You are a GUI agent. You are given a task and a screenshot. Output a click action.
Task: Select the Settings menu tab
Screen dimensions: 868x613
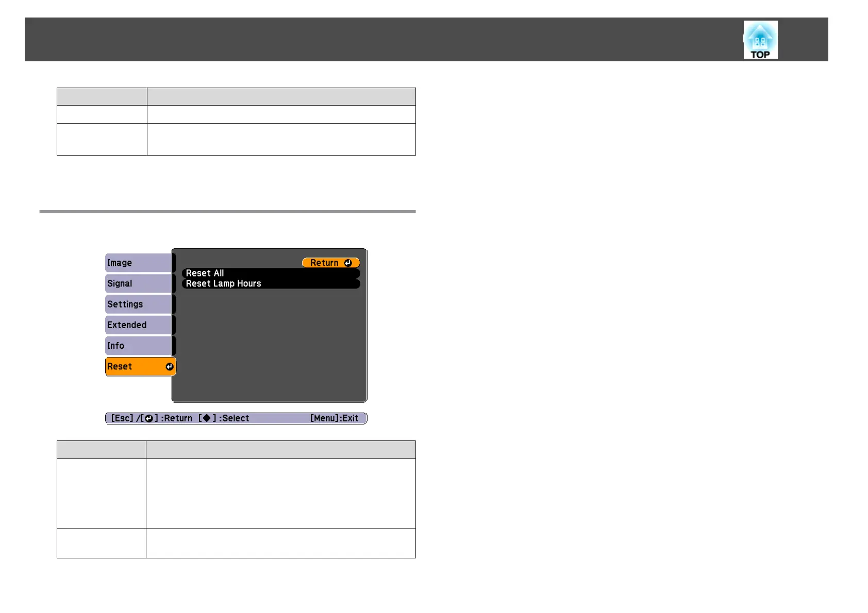[x=139, y=304]
